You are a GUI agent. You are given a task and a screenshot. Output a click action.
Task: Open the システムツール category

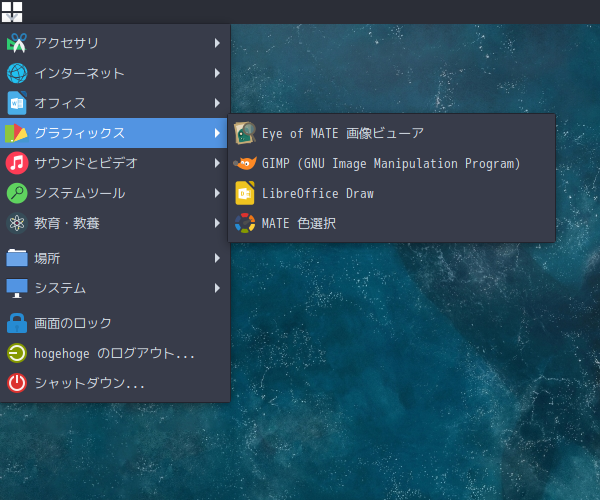click(114, 193)
